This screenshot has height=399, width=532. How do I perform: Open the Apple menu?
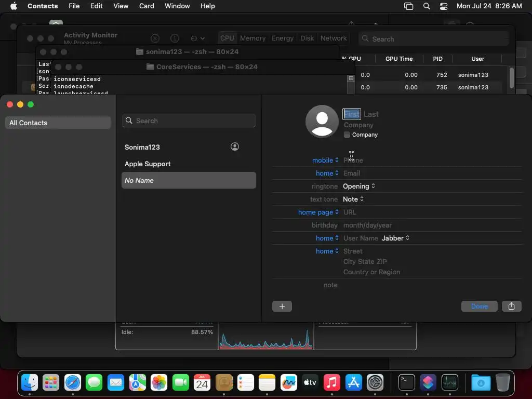pyautogui.click(x=14, y=6)
